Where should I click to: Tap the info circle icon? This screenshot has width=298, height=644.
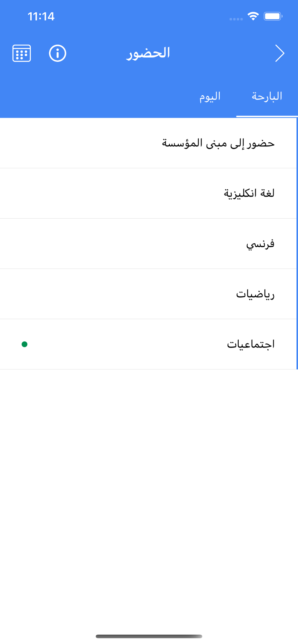[x=57, y=53]
